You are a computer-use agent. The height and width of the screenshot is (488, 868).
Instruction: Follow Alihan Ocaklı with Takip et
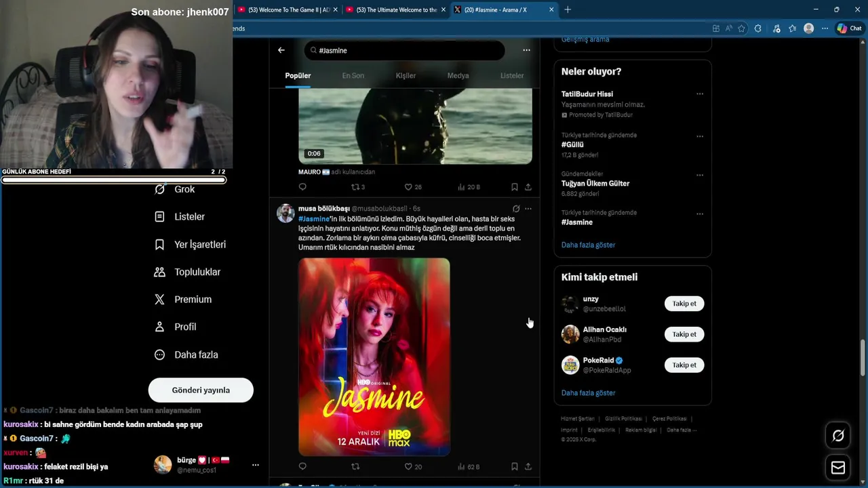point(684,334)
